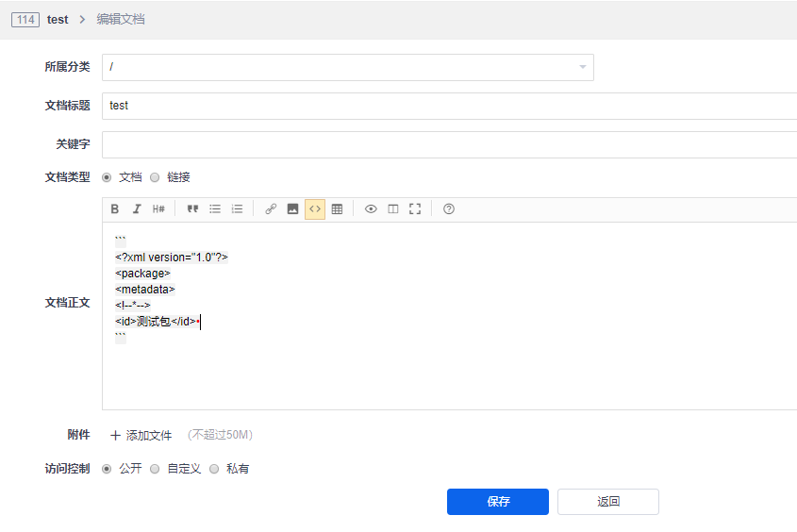The height and width of the screenshot is (532, 797).
Task: Insert blockquote using quote icon
Action: click(192, 208)
